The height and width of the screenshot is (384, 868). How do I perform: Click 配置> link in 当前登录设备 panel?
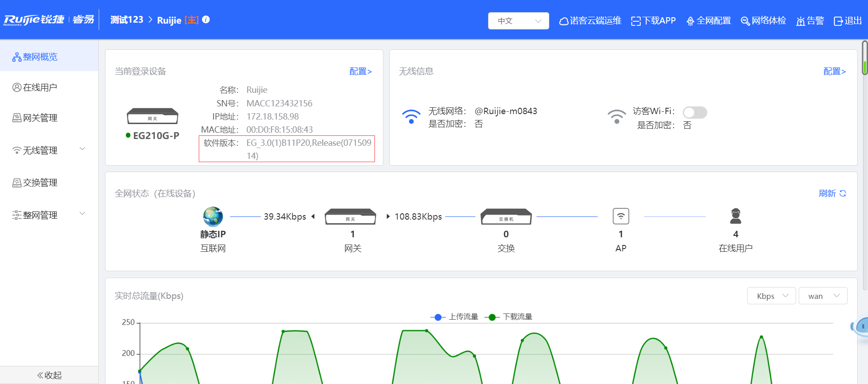point(360,72)
